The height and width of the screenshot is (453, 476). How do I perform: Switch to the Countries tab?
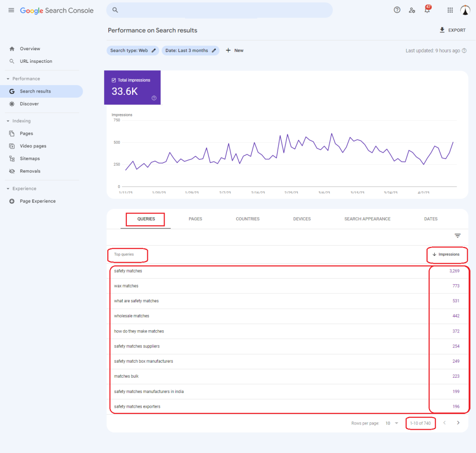(248, 219)
